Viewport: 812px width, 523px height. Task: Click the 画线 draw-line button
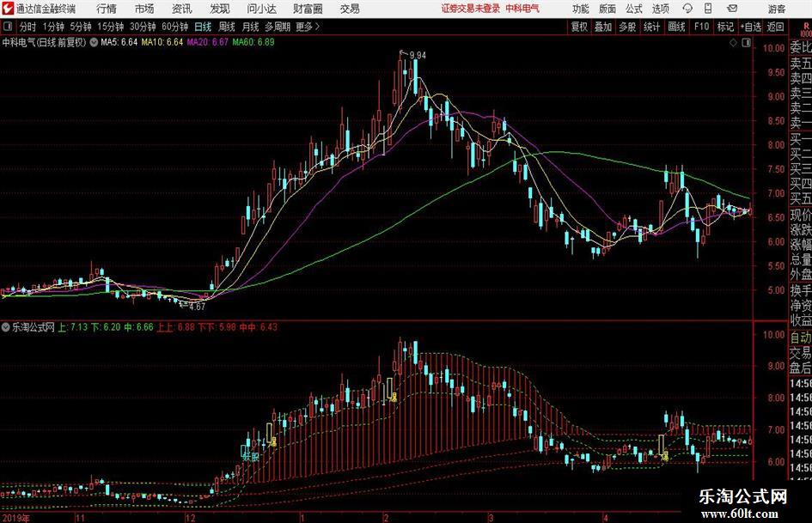tap(676, 27)
